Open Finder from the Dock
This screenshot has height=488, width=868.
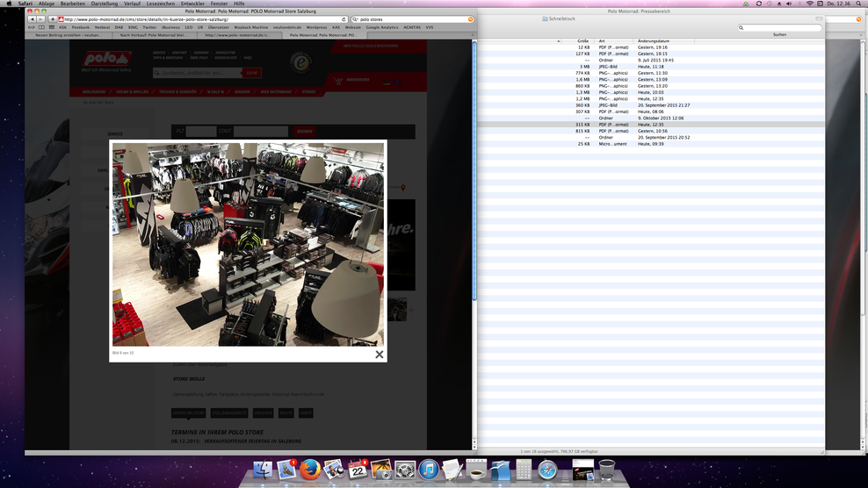coord(263,470)
